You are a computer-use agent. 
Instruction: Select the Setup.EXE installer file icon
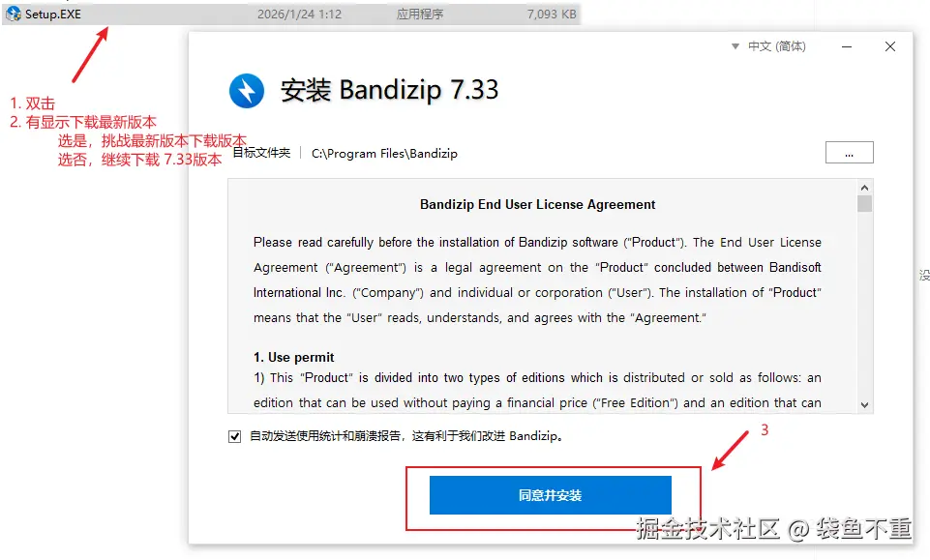(13, 14)
